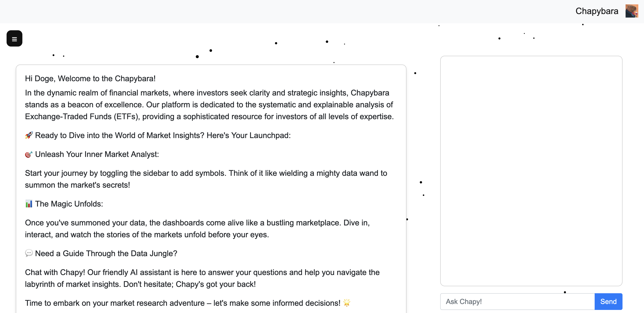Screen dimensions: 644x313
Task: Click the bar chart emoji by Magic Unfolds
Action: point(29,204)
